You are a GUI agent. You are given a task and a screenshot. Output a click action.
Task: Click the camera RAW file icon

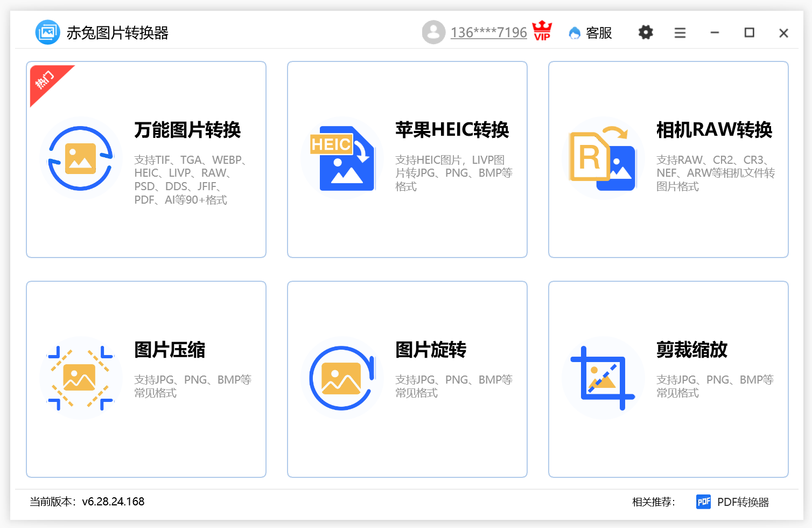(603, 158)
